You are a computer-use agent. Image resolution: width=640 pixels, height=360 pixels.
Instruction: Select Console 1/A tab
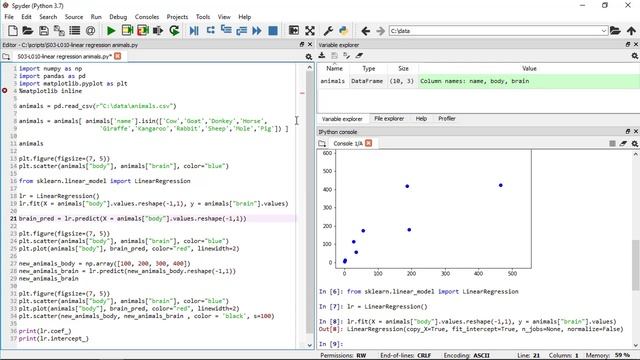tap(347, 143)
